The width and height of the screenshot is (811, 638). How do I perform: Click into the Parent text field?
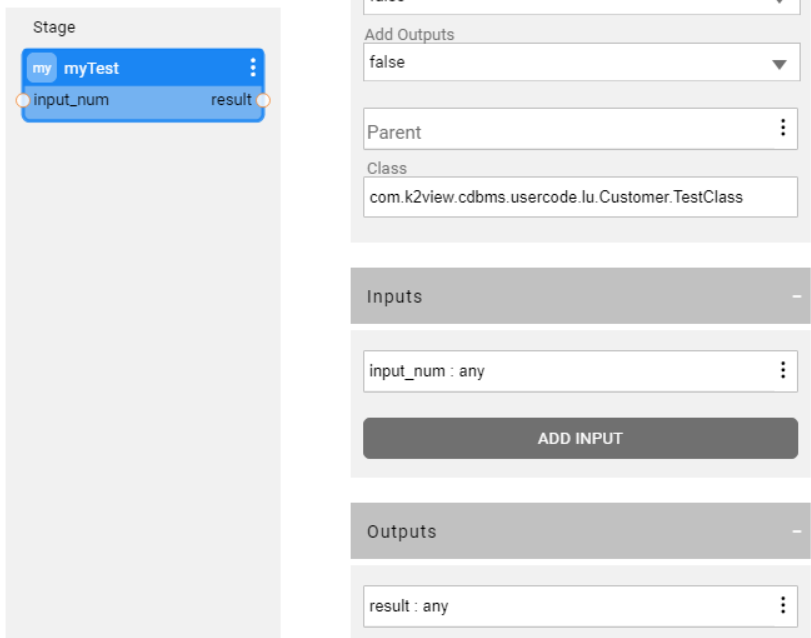(560, 130)
